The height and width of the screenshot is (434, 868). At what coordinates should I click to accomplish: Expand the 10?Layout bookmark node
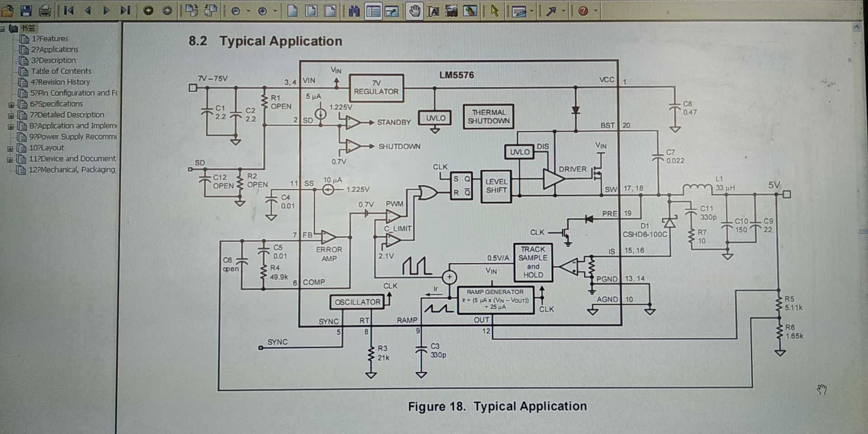[10, 149]
